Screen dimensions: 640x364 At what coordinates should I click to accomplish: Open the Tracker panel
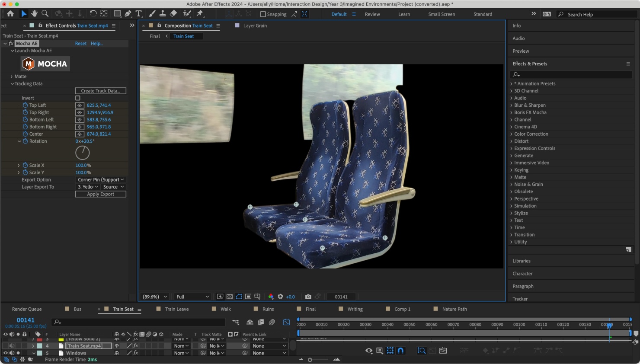(x=520, y=299)
